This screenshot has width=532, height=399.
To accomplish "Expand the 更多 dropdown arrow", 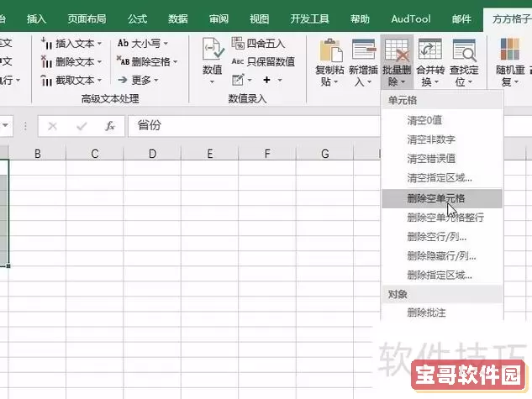I will coord(156,81).
